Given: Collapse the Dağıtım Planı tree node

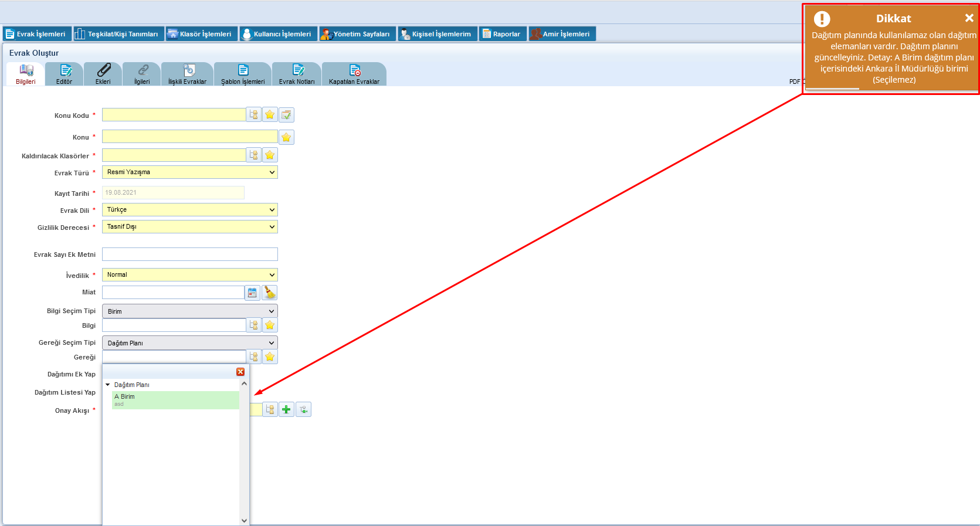Looking at the screenshot, I should pos(108,385).
